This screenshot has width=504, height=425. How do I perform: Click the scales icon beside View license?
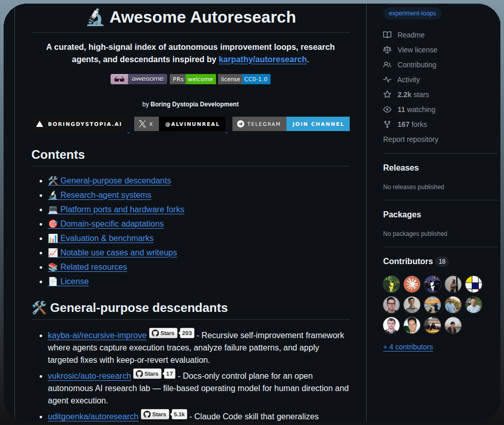[x=387, y=50]
